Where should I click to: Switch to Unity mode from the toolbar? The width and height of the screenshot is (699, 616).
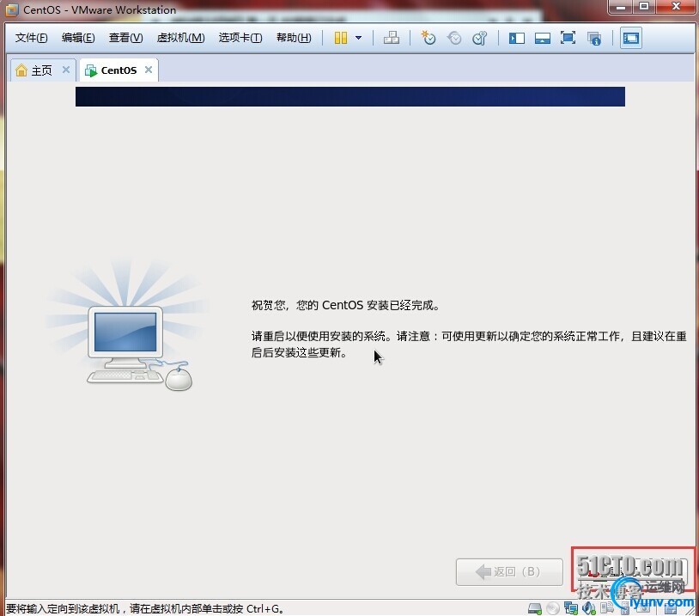click(594, 38)
